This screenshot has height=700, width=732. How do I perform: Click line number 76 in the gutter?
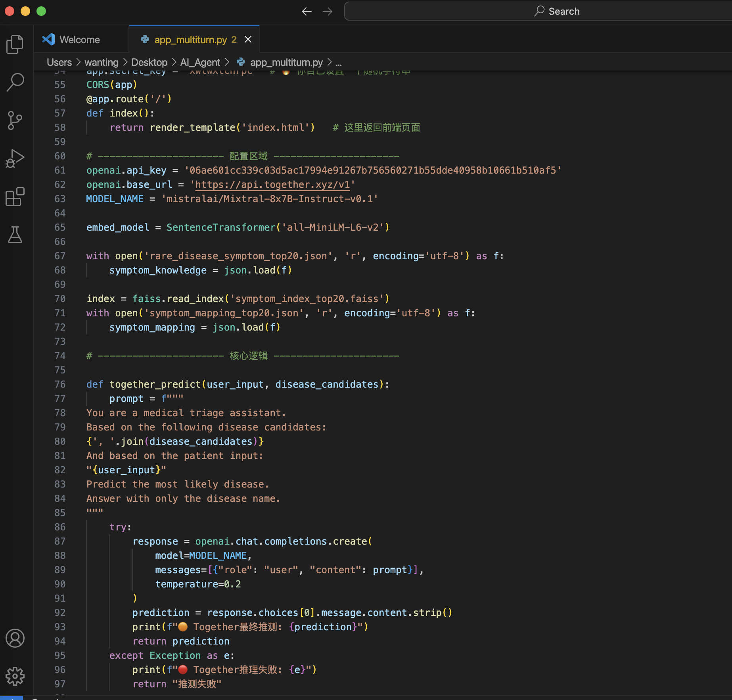tap(60, 384)
